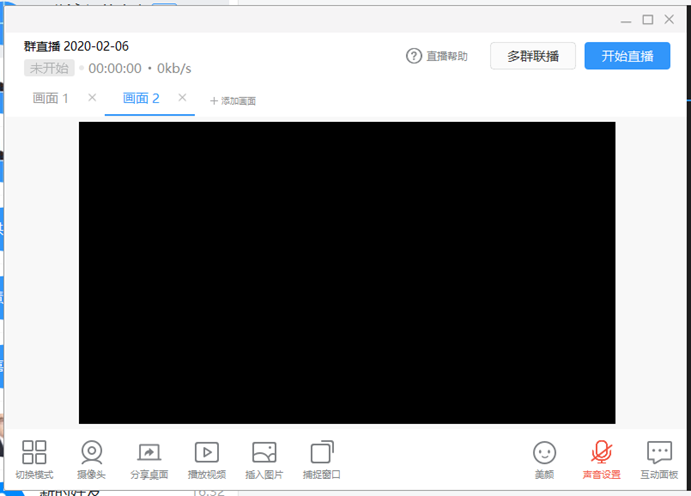Click the 多群联播 multi-group broadcast button

533,56
